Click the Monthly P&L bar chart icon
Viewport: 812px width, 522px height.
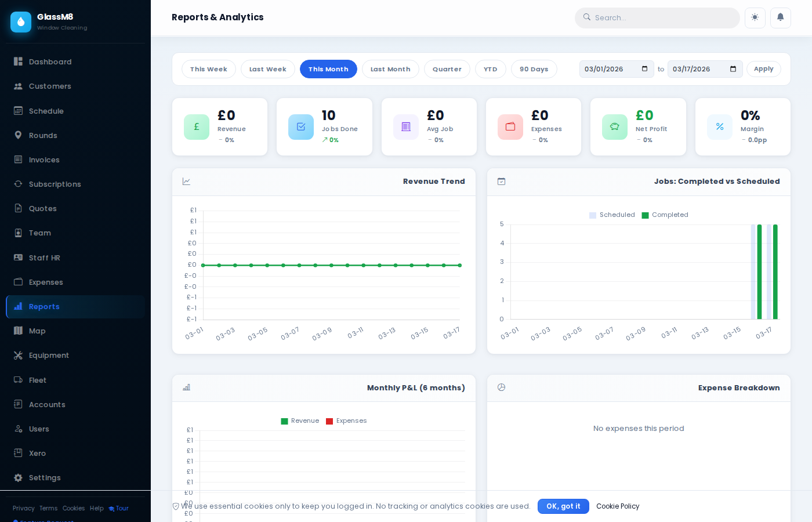click(186, 387)
